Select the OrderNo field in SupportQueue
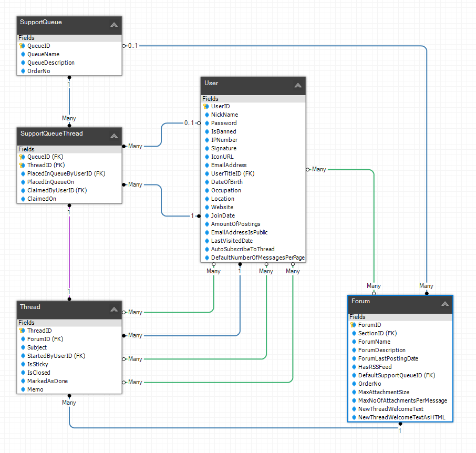Viewport: 476px width, 453px height. [x=69, y=71]
